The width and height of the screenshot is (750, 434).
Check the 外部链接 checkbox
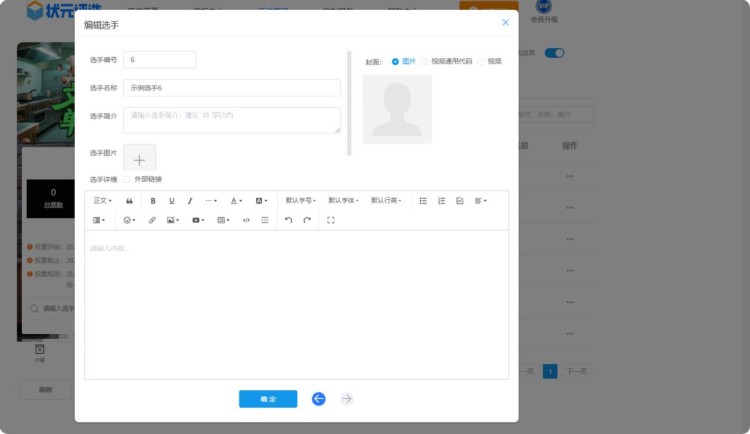126,180
